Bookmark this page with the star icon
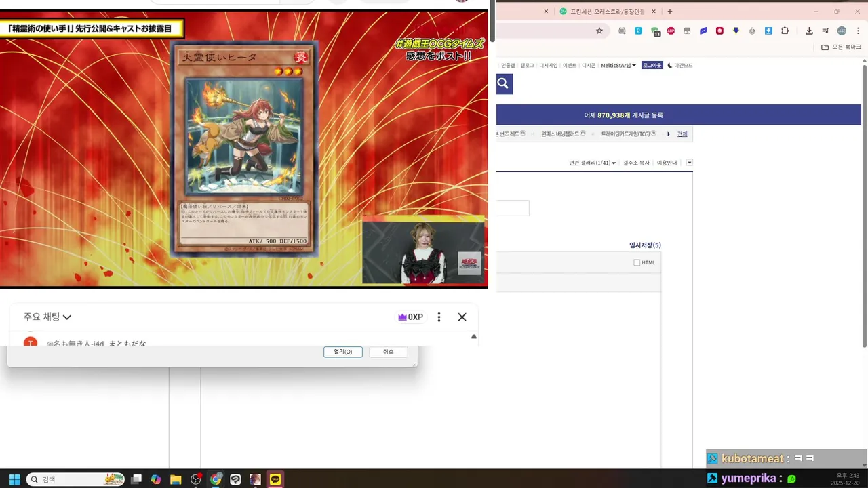The image size is (868, 488). tap(599, 30)
